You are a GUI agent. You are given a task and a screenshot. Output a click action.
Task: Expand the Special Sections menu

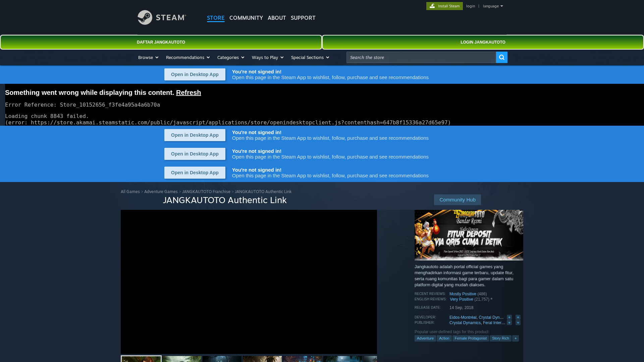[x=310, y=57]
